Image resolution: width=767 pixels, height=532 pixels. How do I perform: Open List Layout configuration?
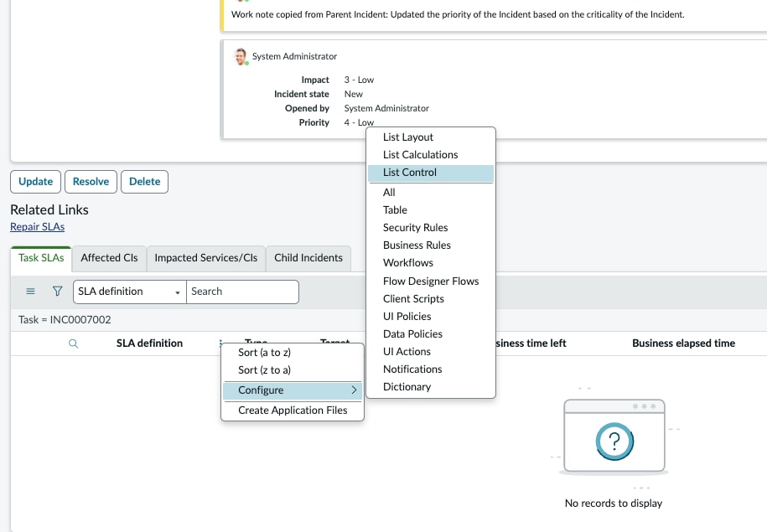coord(408,137)
